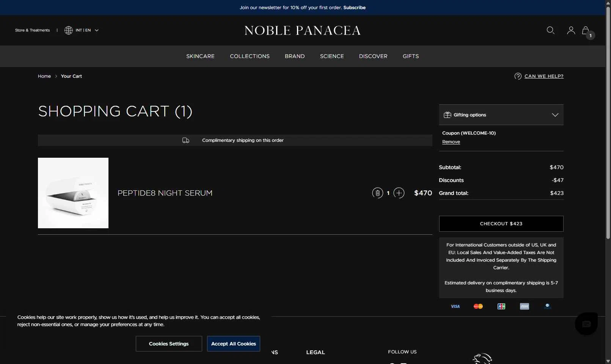
Task: Open the Science menu
Action: [x=332, y=56]
